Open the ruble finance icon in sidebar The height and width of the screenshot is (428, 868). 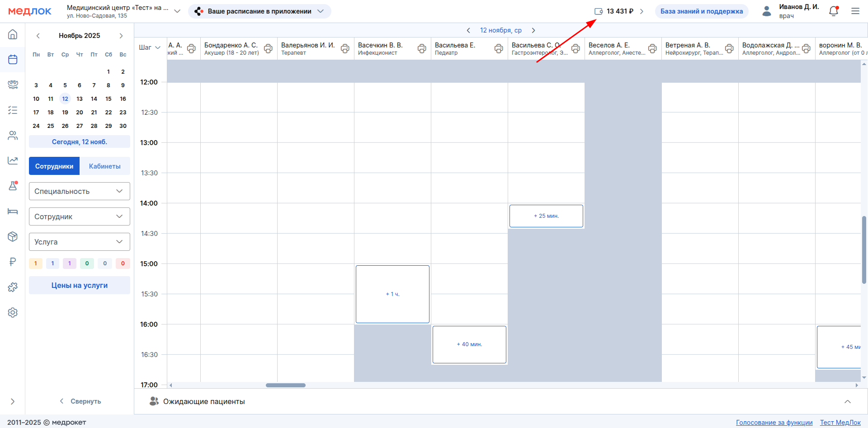[x=13, y=262]
